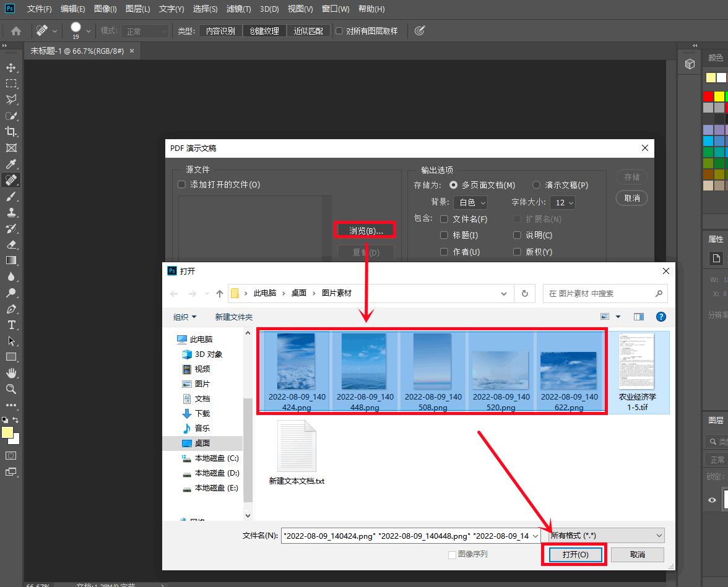
Task: Open the 背景 白色 dropdown
Action: coord(470,202)
